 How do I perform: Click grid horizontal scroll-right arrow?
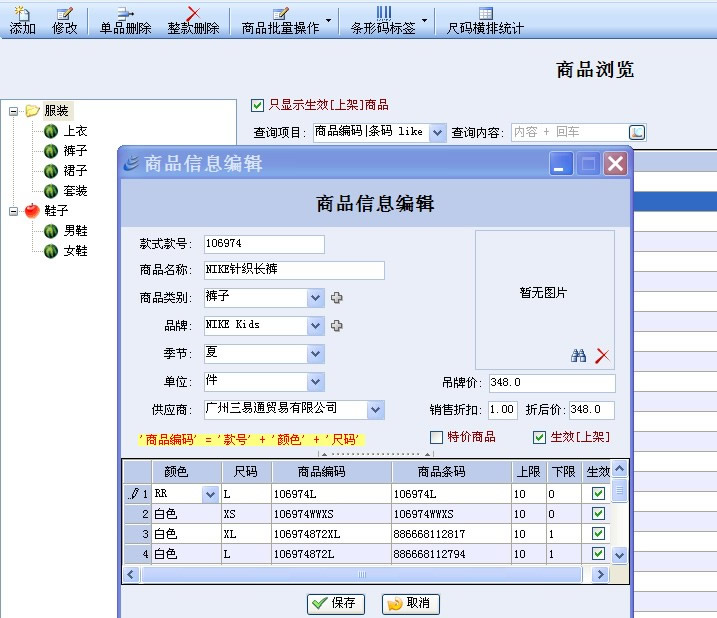600,575
